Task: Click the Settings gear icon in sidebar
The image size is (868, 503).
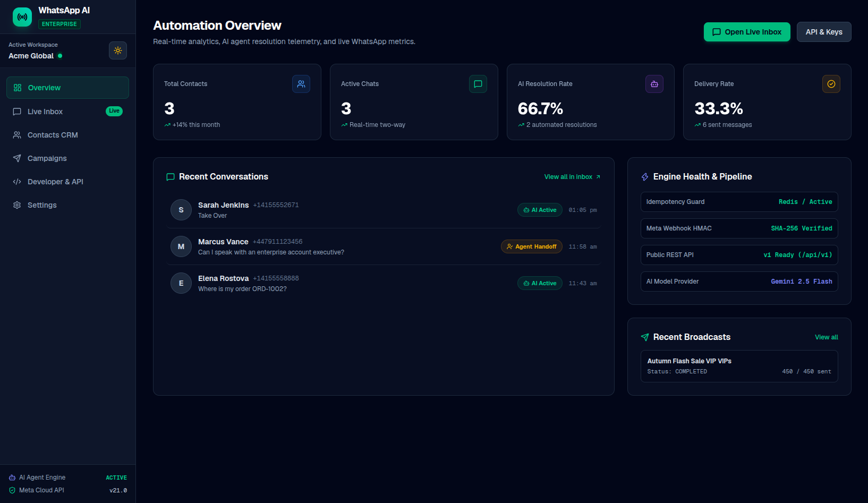Action: 17,205
